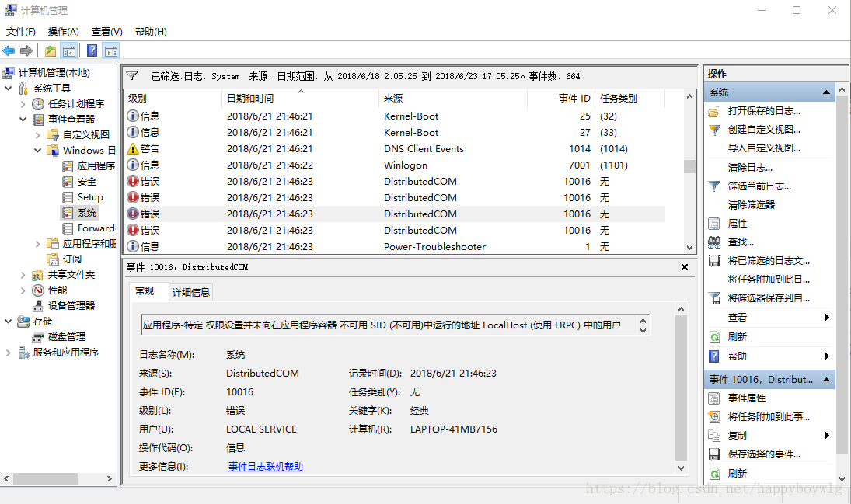
Task: Click 将筛选器保存到自定义视图 action
Action: 769,298
